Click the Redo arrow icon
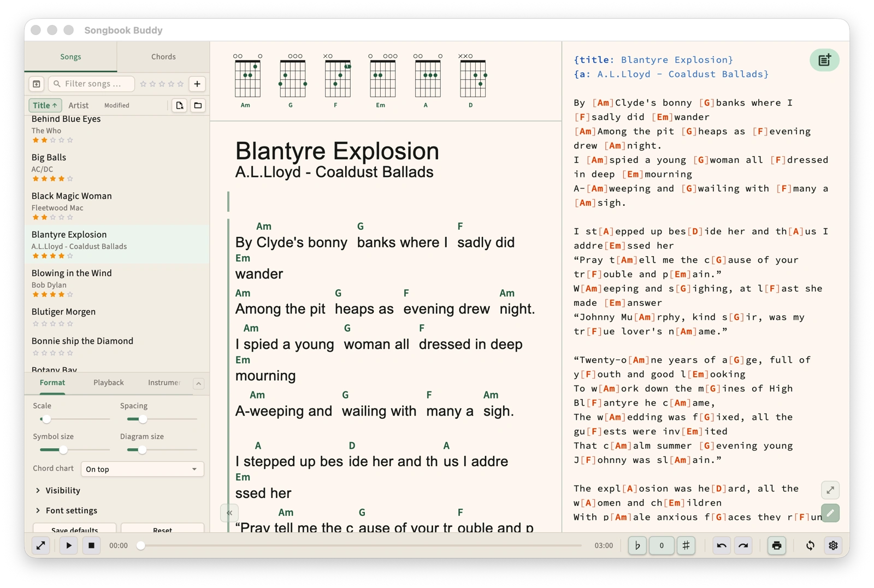The image size is (874, 588). pyautogui.click(x=743, y=545)
